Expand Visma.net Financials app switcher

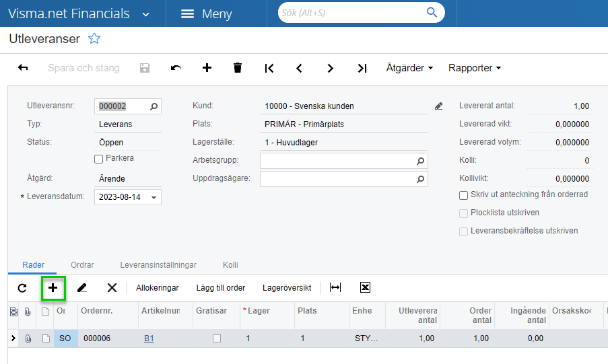(146, 15)
